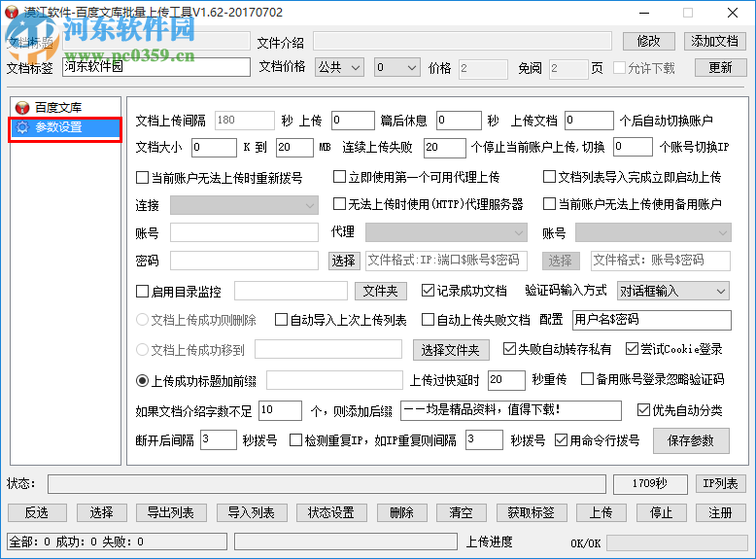This screenshot has height=559, width=756.
Task: Click the 文件夹 button
Action: coord(380,291)
